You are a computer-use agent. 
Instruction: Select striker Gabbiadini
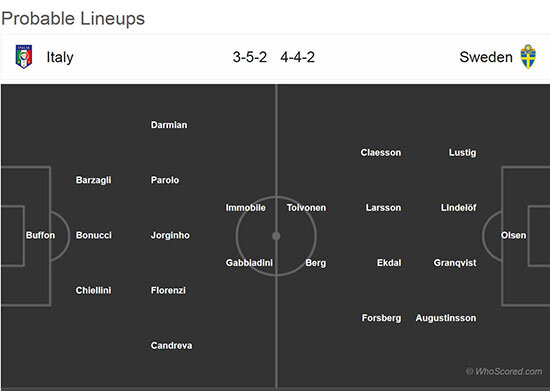249,263
